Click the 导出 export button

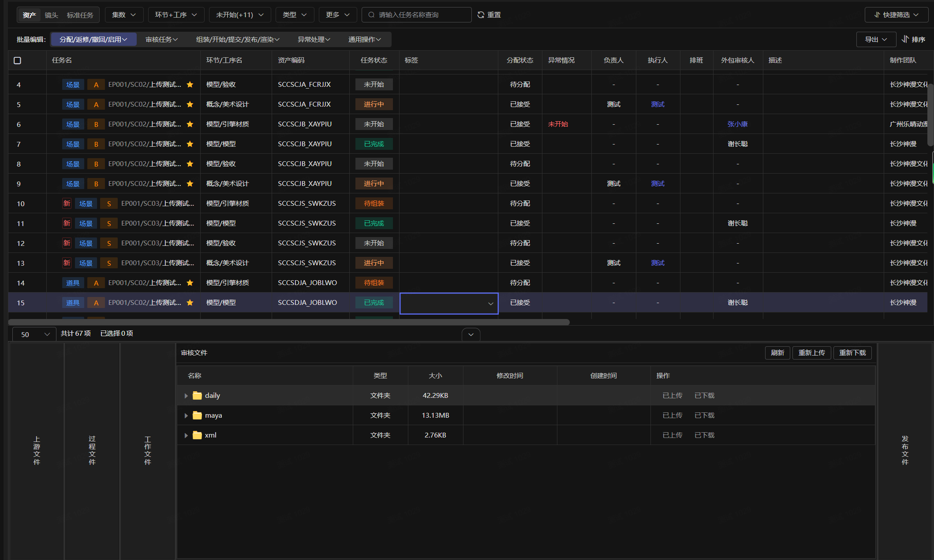click(876, 39)
